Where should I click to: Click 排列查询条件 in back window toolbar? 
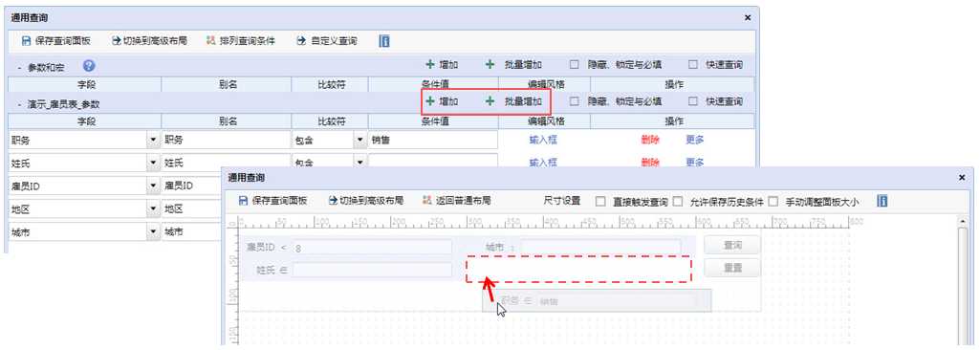241,41
